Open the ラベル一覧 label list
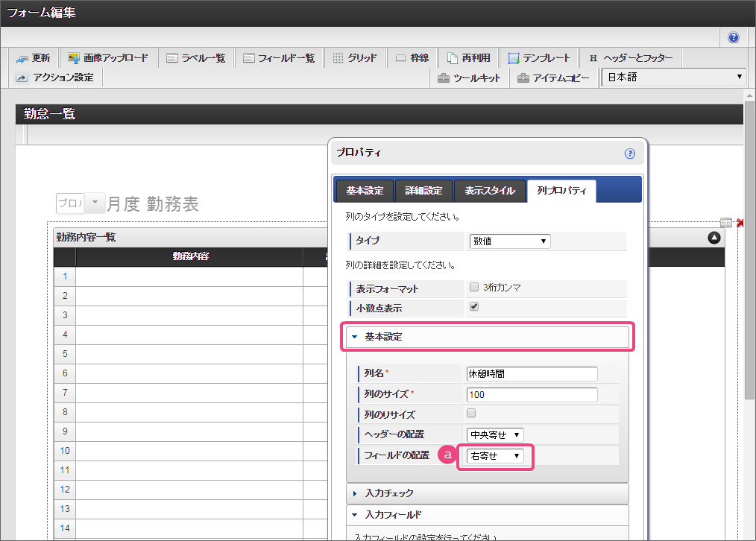 (x=196, y=58)
